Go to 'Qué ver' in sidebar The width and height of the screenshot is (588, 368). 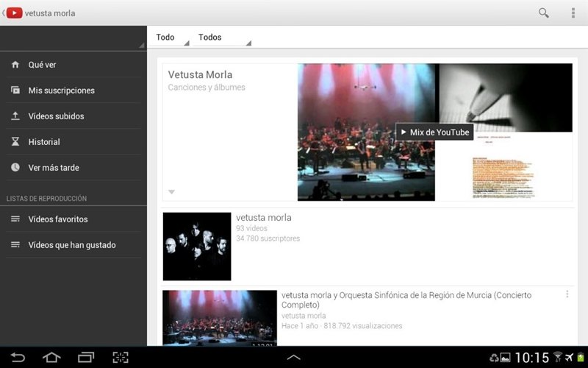(43, 65)
